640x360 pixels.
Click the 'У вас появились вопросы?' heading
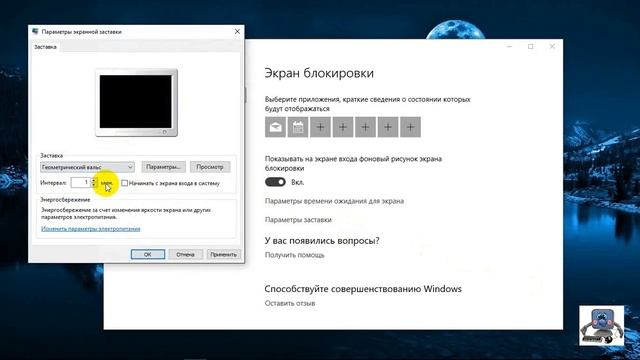point(322,241)
